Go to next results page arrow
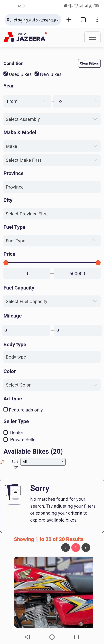 click(x=86, y=548)
